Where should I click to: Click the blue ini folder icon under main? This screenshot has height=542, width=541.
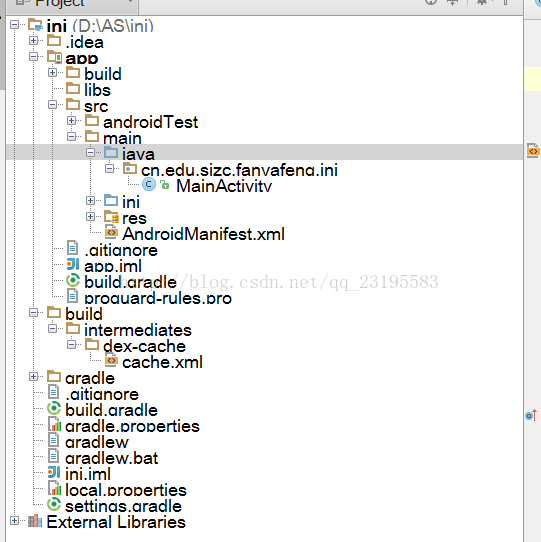111,200
